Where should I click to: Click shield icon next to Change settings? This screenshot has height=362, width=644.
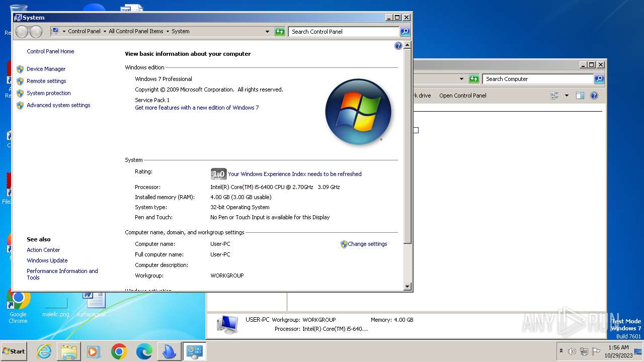[344, 244]
